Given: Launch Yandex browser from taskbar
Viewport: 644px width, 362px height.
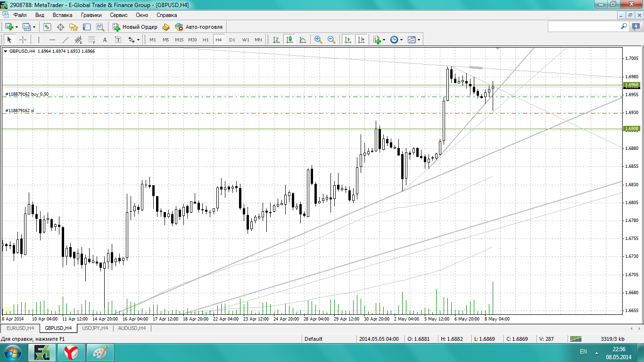Looking at the screenshot, I should click(x=71, y=352).
